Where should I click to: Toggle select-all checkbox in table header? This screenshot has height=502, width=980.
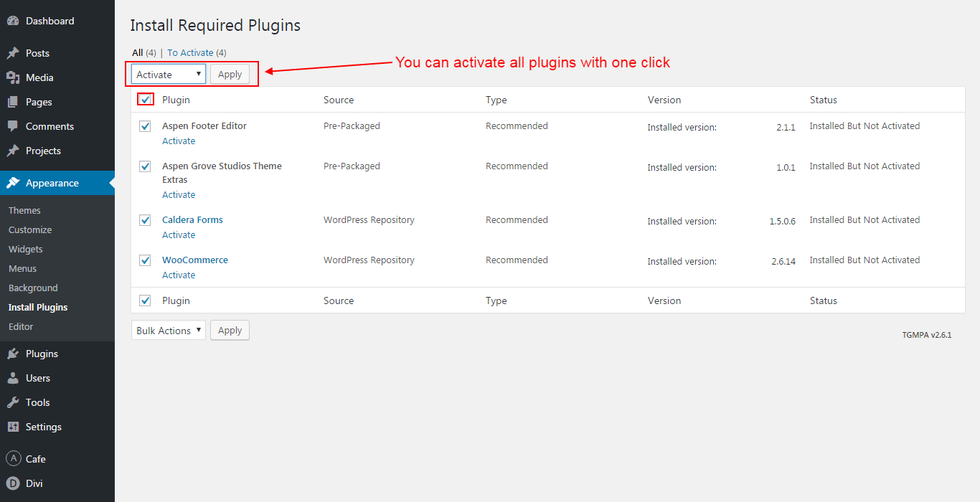pyautogui.click(x=145, y=100)
